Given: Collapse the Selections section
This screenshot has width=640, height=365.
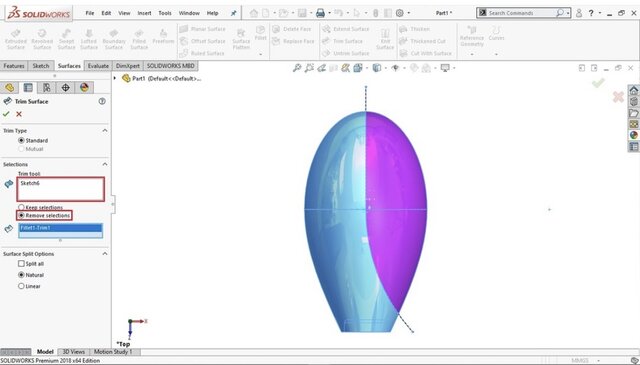Looking at the screenshot, I should pyautogui.click(x=105, y=164).
